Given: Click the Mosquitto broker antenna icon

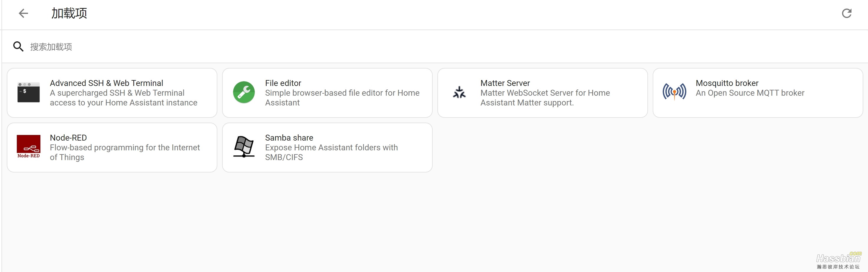Looking at the screenshot, I should pos(674,92).
